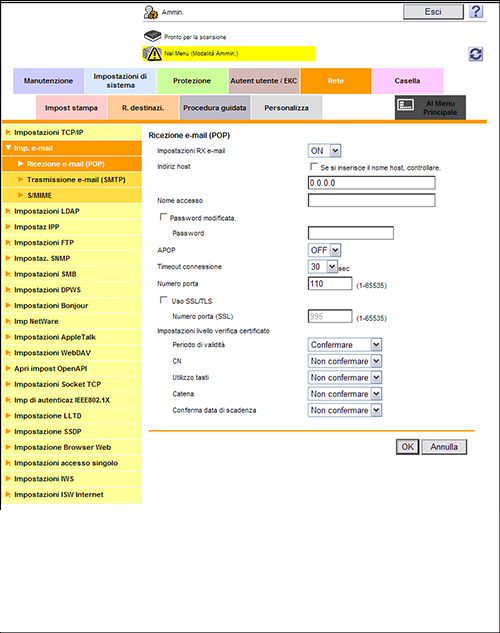Open the CN dropdown
The height and width of the screenshot is (633, 500).
(x=345, y=361)
